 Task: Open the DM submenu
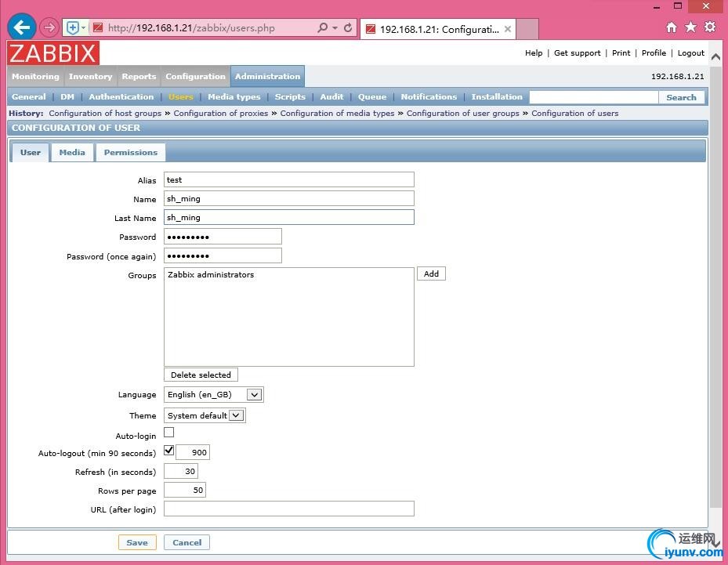point(67,96)
